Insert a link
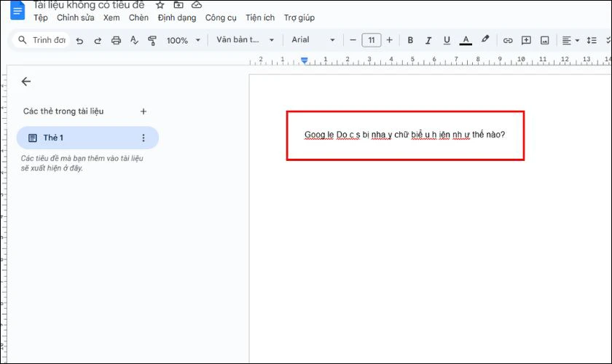This screenshot has width=612, height=364. [507, 40]
